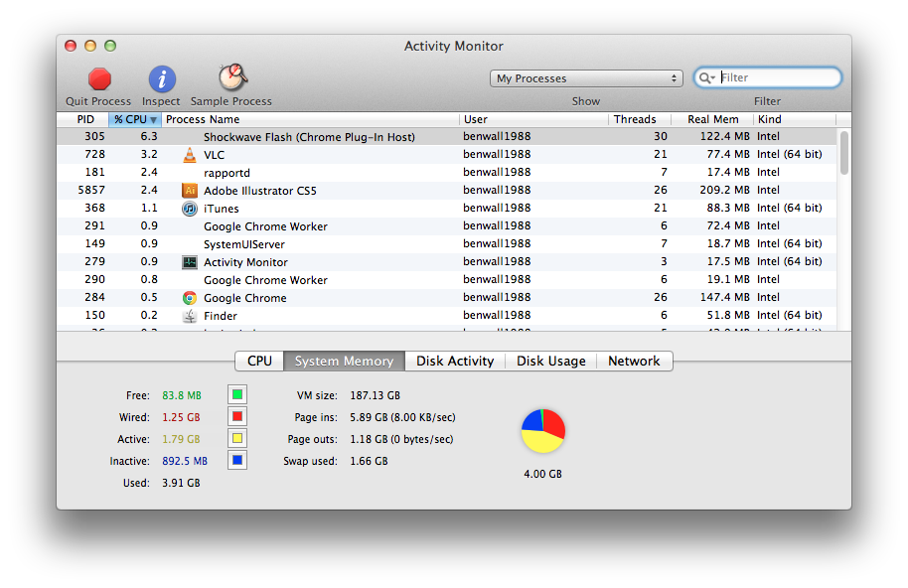The height and width of the screenshot is (588, 908).
Task: Click the blue Inactive memory color swatch
Action: pos(237,460)
